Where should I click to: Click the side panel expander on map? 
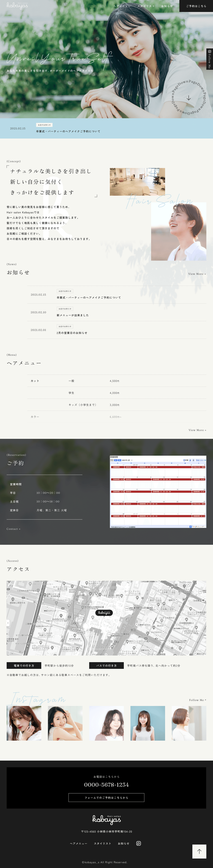[x=8, y=623]
